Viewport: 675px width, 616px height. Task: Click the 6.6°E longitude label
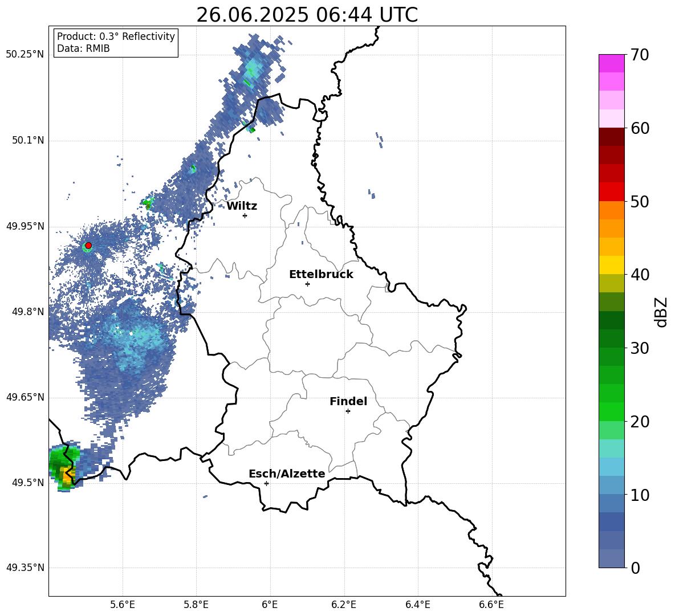pyautogui.click(x=491, y=605)
